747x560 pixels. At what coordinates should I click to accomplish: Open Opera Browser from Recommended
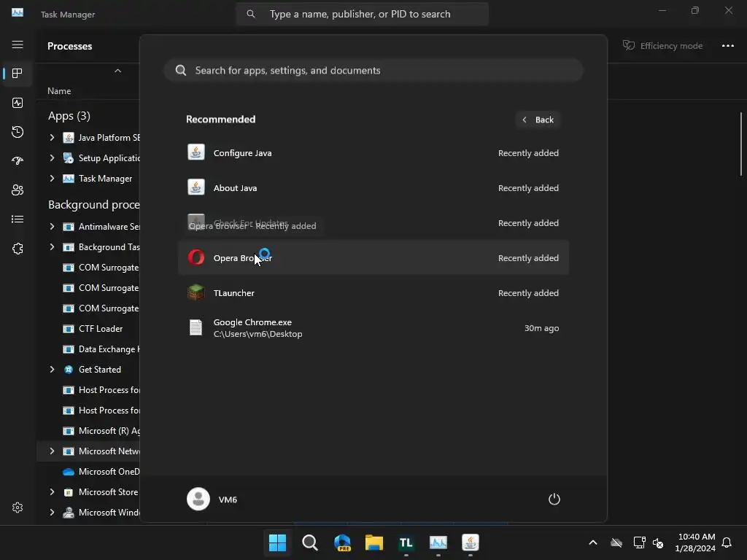click(373, 257)
